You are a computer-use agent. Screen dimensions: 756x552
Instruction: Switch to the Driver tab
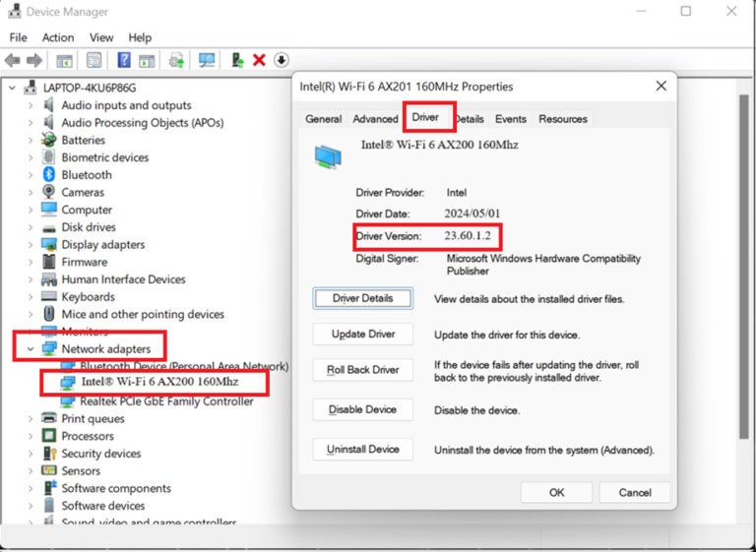pos(425,117)
